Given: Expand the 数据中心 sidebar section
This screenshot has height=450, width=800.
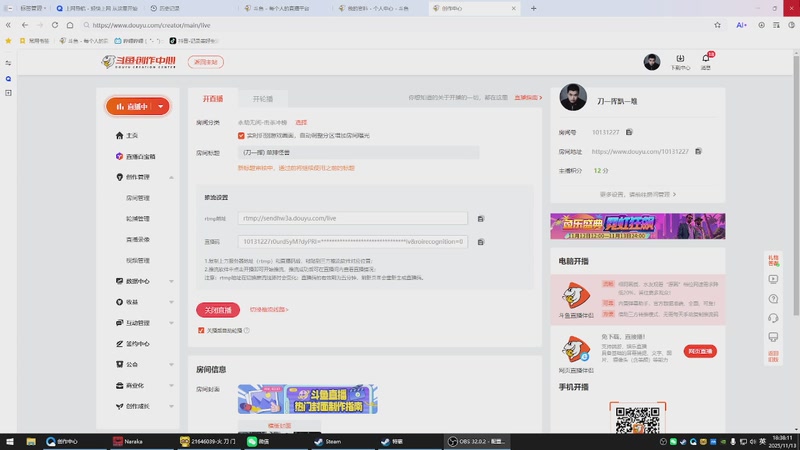Looking at the screenshot, I should coord(171,281).
